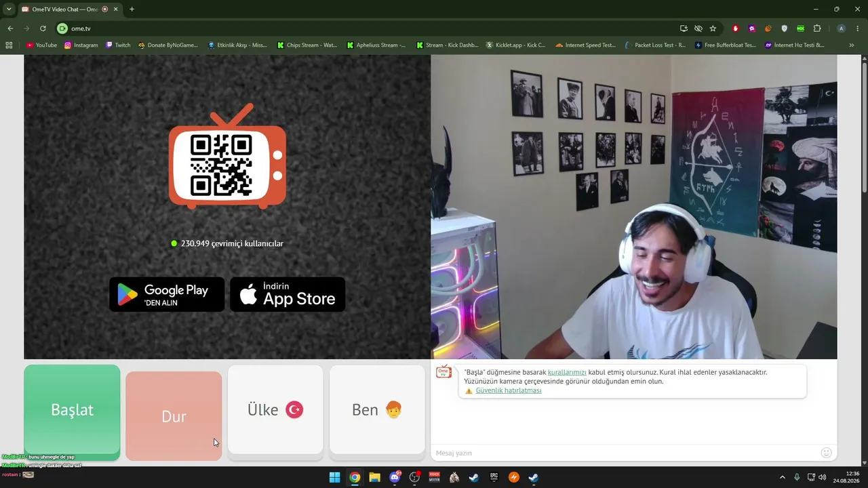The image size is (868, 488).
Task: Open the Donate ByNoGame bookmark
Action: [x=167, y=45]
